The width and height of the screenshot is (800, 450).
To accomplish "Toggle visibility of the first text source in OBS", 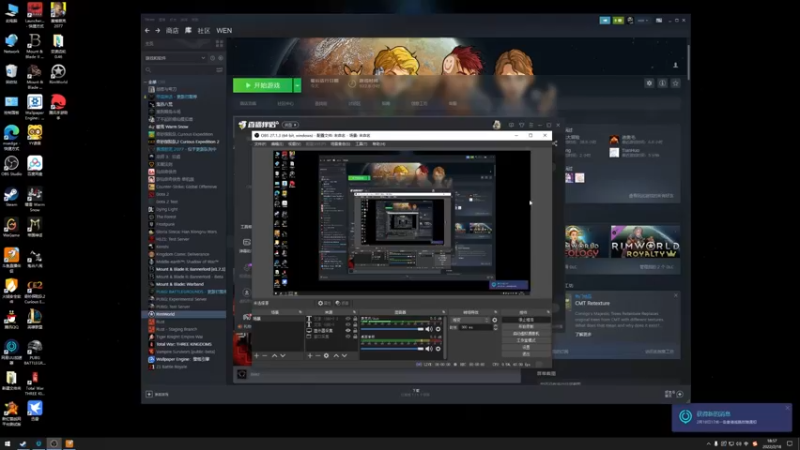I will 348,319.
